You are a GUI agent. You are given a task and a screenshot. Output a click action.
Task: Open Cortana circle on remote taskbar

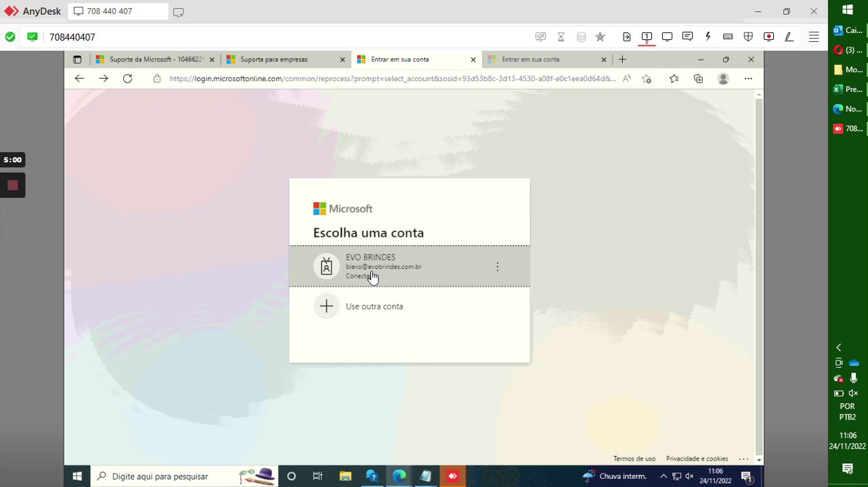291,476
